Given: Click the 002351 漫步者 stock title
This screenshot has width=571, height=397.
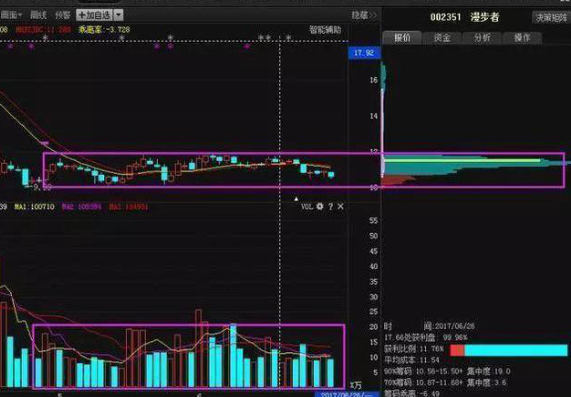Looking at the screenshot, I should click(x=465, y=17).
